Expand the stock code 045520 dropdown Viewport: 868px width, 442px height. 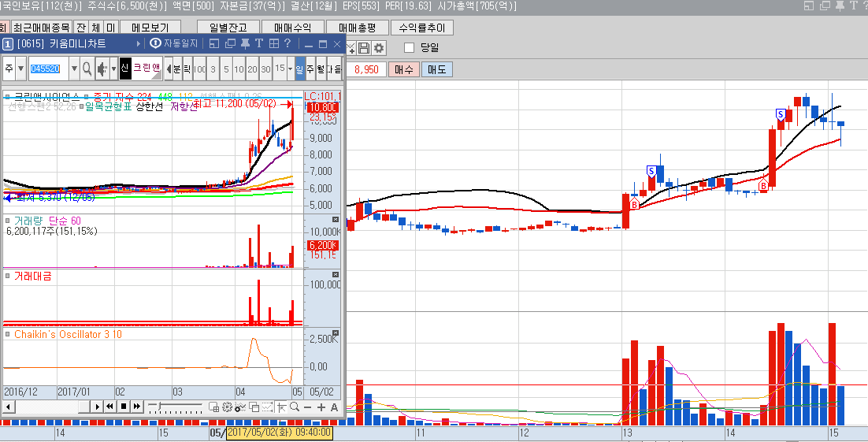pyautogui.click(x=75, y=69)
